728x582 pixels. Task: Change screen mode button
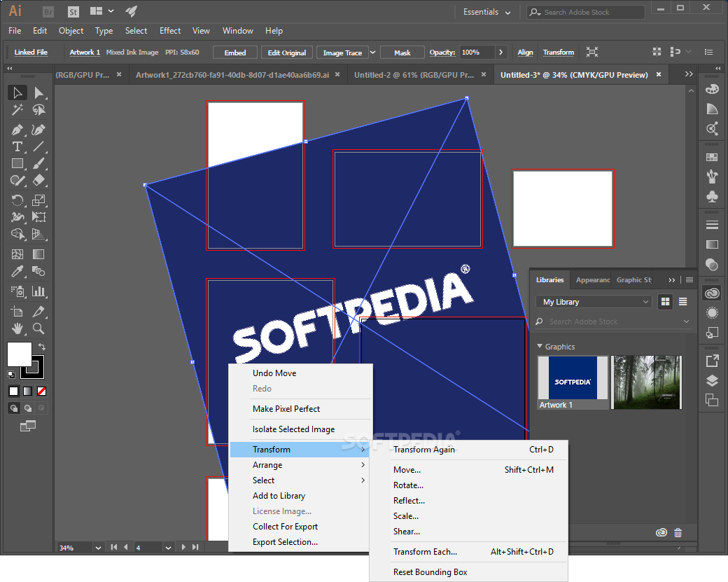click(x=28, y=426)
